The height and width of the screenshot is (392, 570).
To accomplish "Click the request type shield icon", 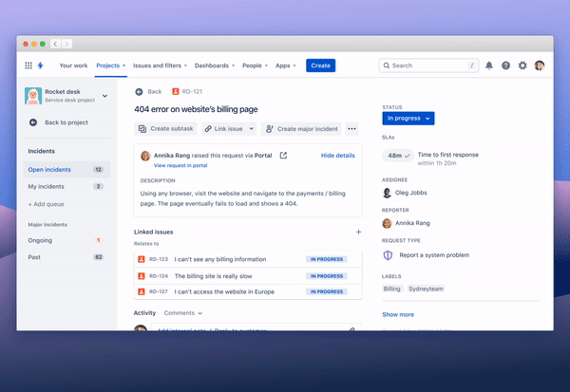I will pos(388,255).
